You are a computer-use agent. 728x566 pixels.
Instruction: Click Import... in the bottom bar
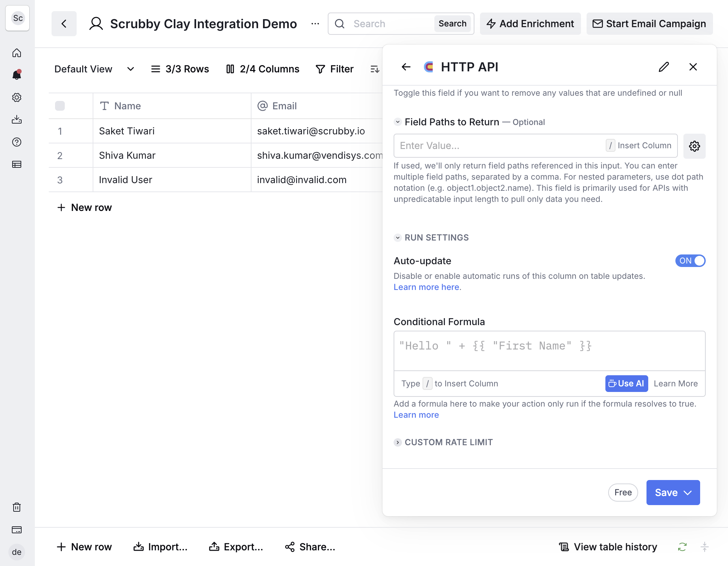[x=160, y=547]
